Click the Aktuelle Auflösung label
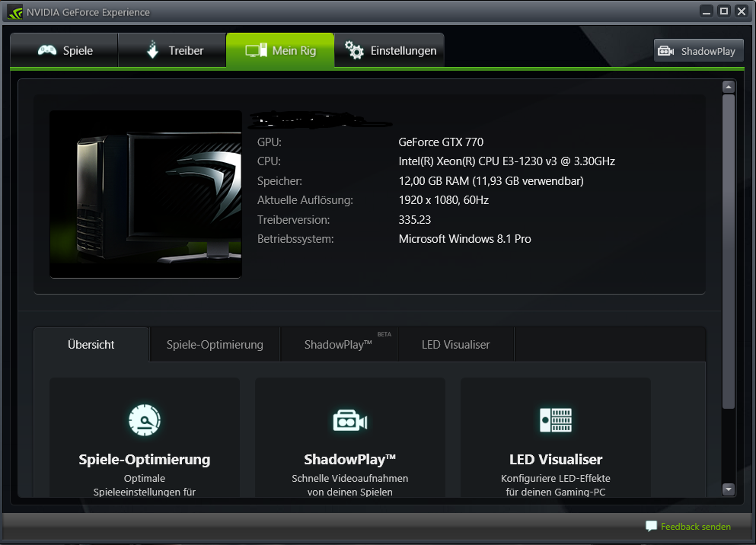This screenshot has width=756, height=545. click(x=305, y=200)
